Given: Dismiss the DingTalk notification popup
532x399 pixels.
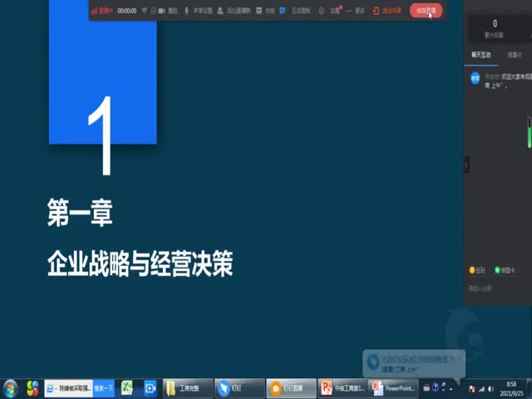Looking at the screenshot, I should coord(460,357).
